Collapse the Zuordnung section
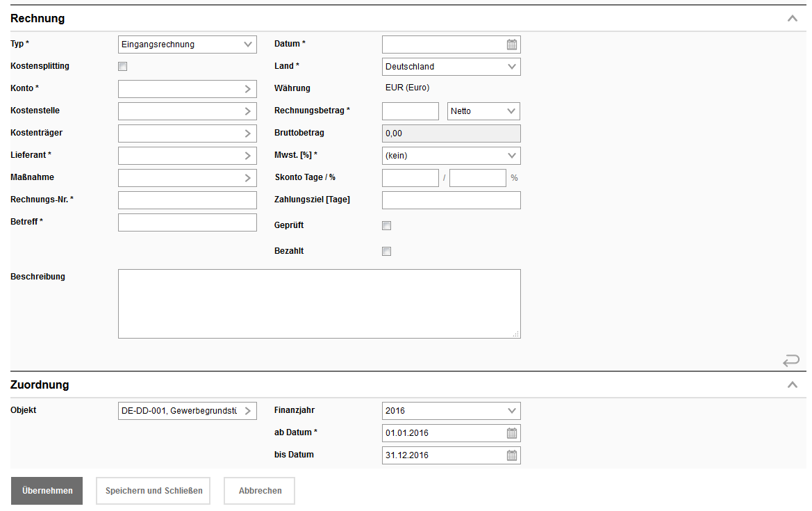This screenshot has height=511, width=812. tap(792, 384)
